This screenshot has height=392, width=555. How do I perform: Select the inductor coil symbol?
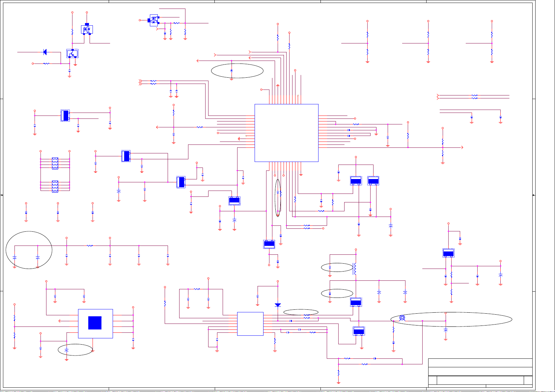355,269
